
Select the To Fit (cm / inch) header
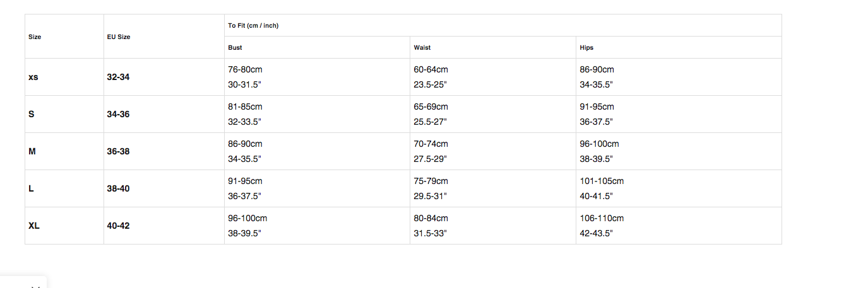click(253, 25)
